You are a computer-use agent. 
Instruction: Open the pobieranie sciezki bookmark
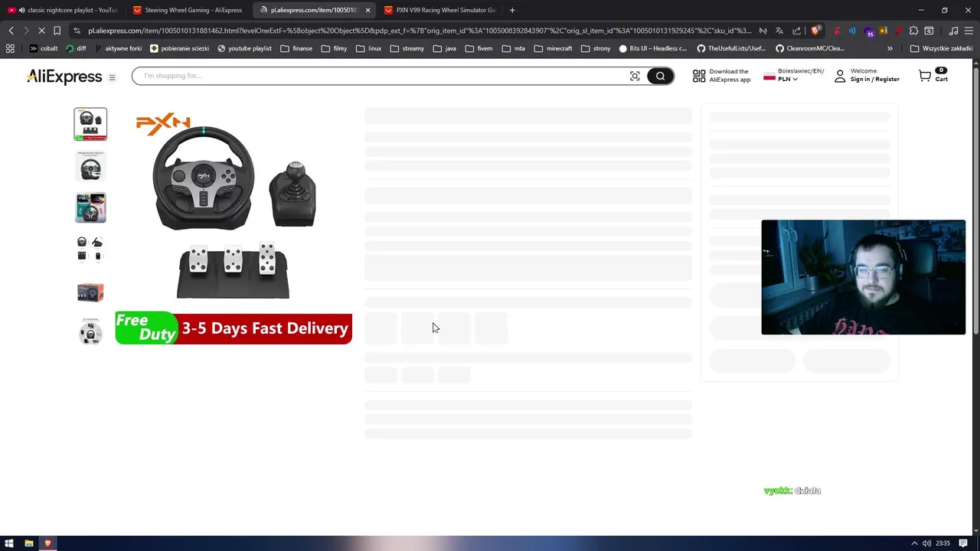180,48
